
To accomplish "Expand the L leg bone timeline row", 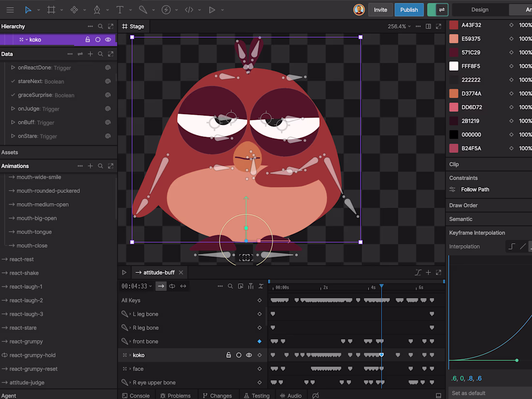I will click(130, 314).
